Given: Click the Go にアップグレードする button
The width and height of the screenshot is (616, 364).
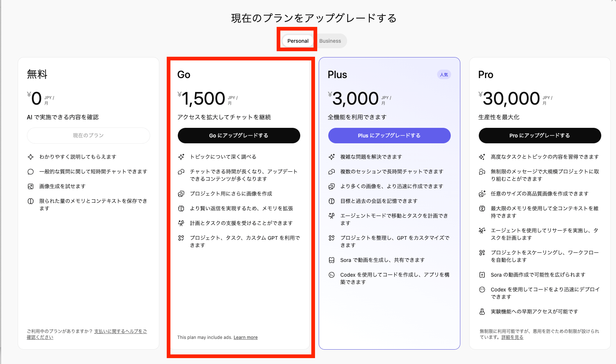Looking at the screenshot, I should click(239, 136).
